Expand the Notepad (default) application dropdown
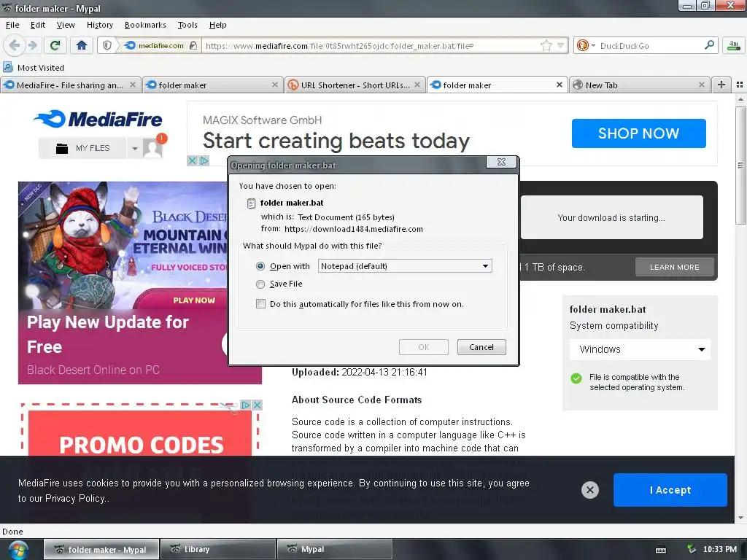Screen dimensions: 747x560 pos(405,265)
